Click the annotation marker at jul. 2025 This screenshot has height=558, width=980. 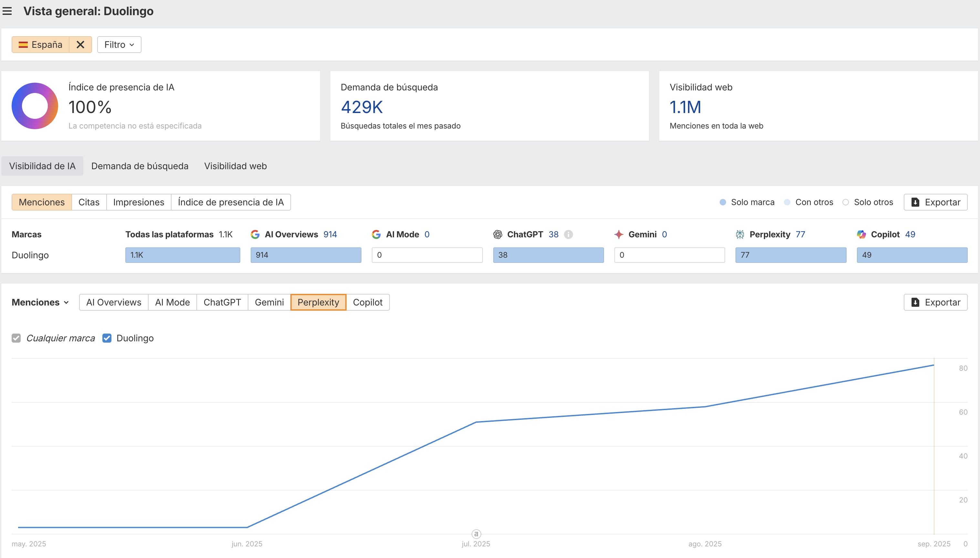[x=476, y=533]
